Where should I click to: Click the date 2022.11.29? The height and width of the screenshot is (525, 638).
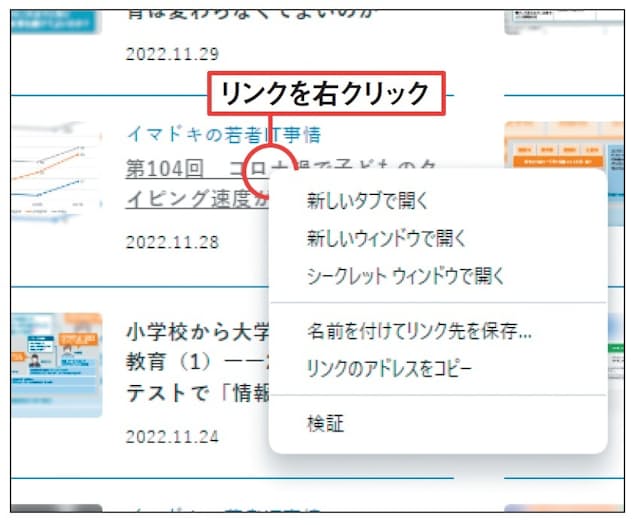[x=172, y=54]
